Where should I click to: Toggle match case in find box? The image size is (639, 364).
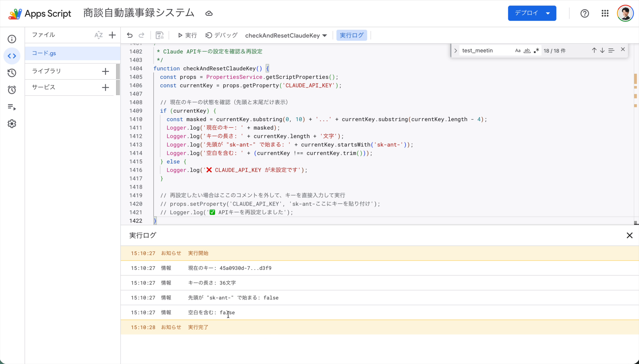[x=518, y=51]
